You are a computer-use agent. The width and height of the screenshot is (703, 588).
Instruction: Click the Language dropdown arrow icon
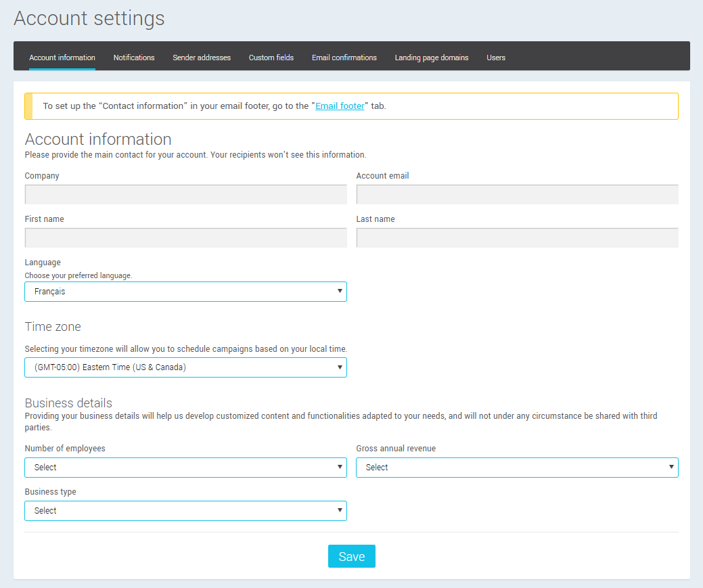coord(340,291)
